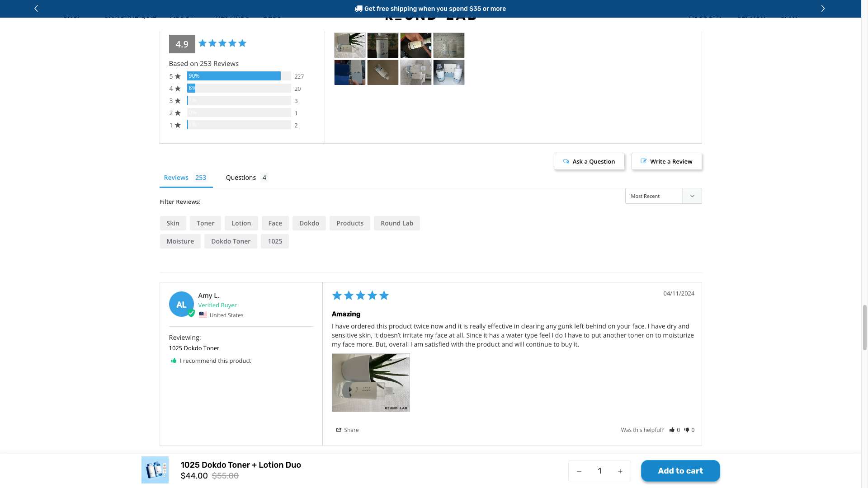Share Amy L.'s review

point(347,430)
